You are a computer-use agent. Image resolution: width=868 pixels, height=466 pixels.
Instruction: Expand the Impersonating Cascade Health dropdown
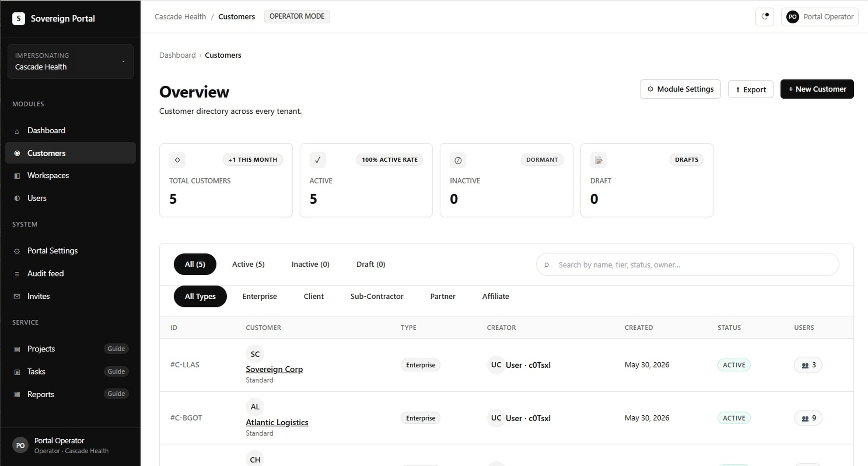[70, 61]
